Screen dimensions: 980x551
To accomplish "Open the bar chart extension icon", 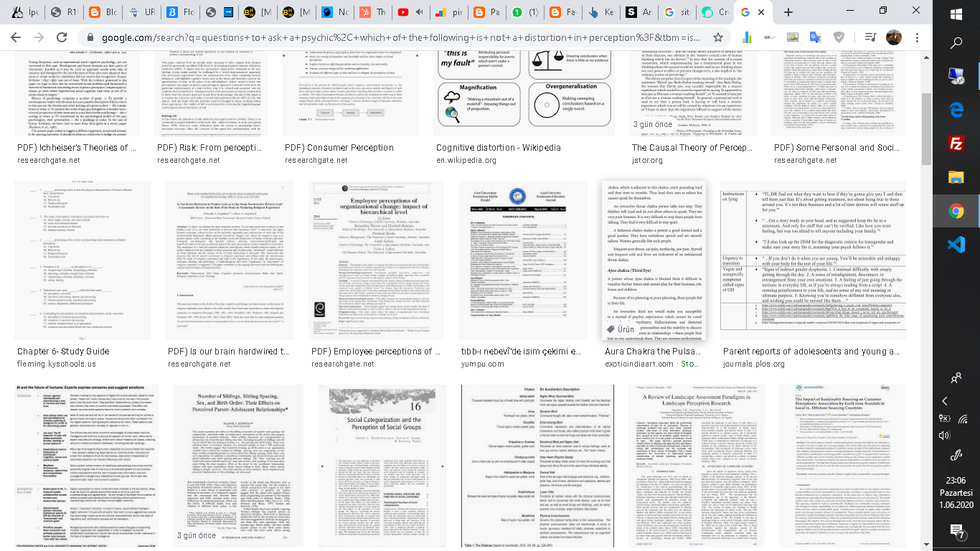I will [x=747, y=37].
